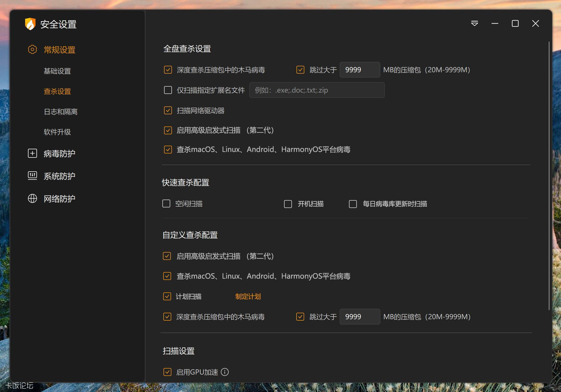Expand the 病毒防护 section via its plus icon
561x392 pixels.
[x=32, y=153]
